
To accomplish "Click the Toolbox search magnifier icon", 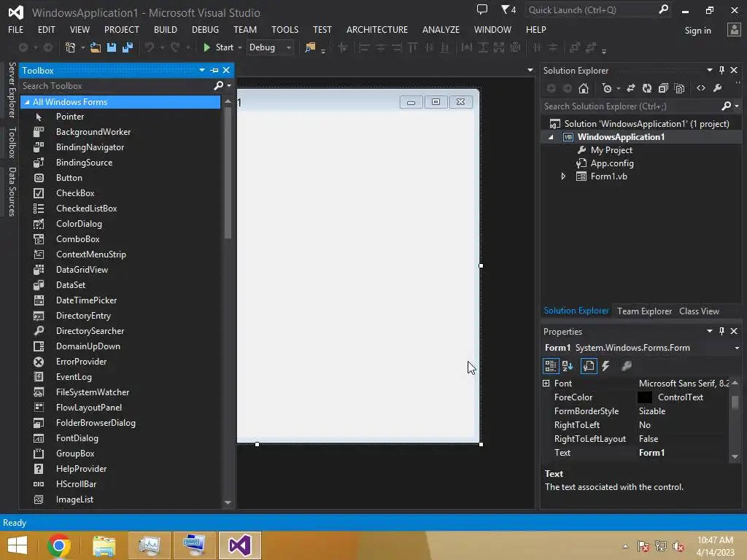I will (219, 86).
